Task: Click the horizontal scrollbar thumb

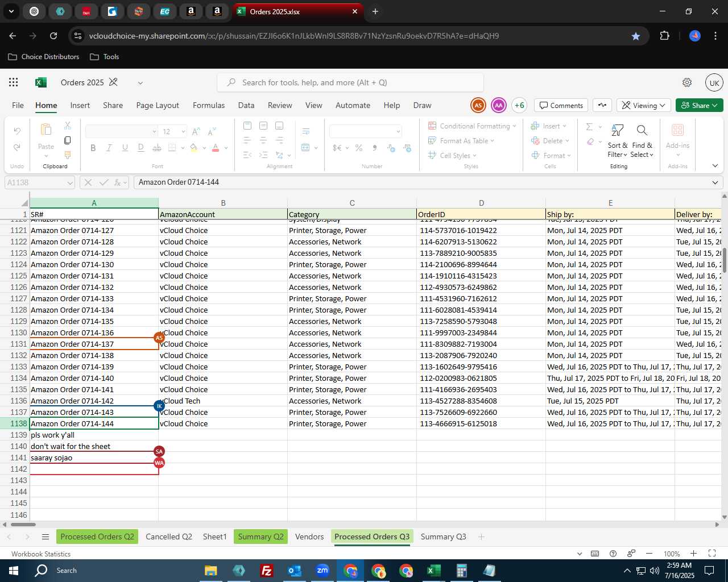Action: coord(23,525)
